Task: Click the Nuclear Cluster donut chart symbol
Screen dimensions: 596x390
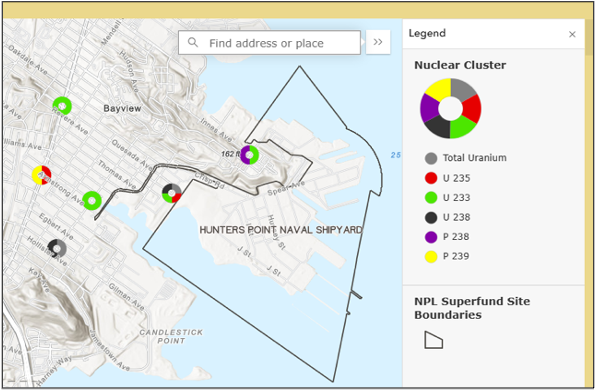Action: click(450, 108)
